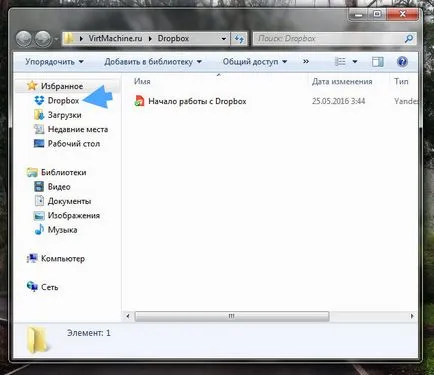Open Недавние места in sidebar

78,129
